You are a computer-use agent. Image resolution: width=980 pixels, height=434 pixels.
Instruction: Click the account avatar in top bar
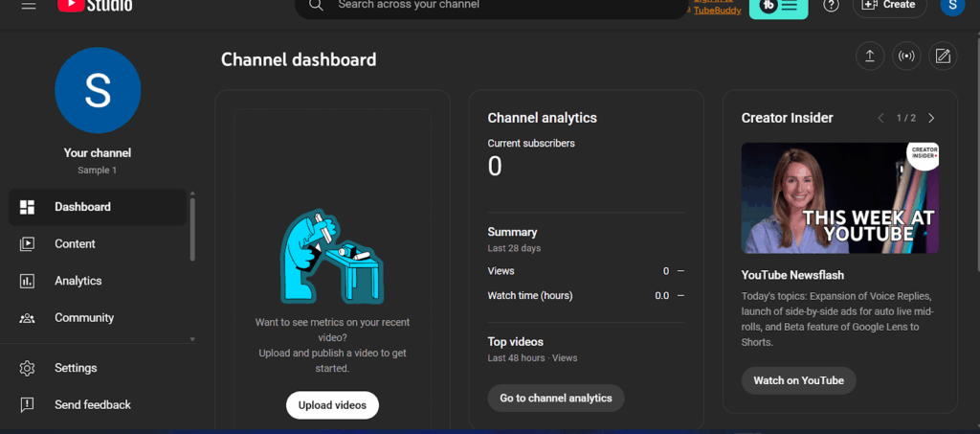[x=952, y=6]
